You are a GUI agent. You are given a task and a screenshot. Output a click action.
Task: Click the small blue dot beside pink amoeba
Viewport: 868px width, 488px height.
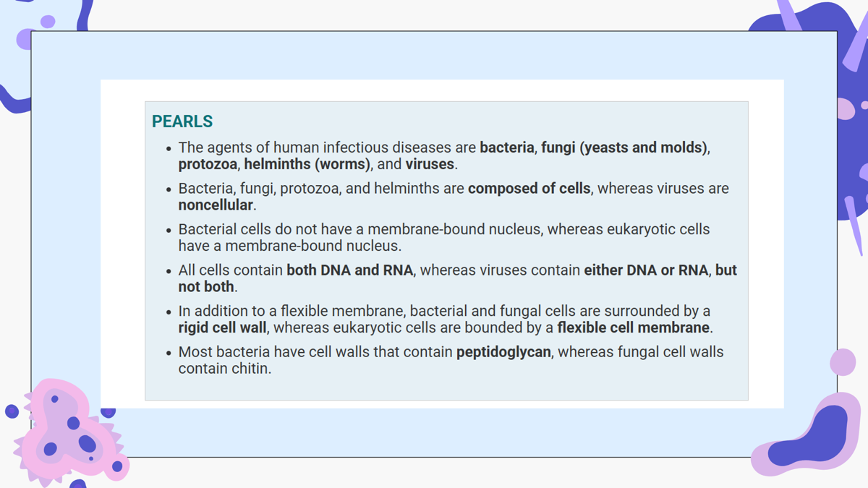(12, 411)
